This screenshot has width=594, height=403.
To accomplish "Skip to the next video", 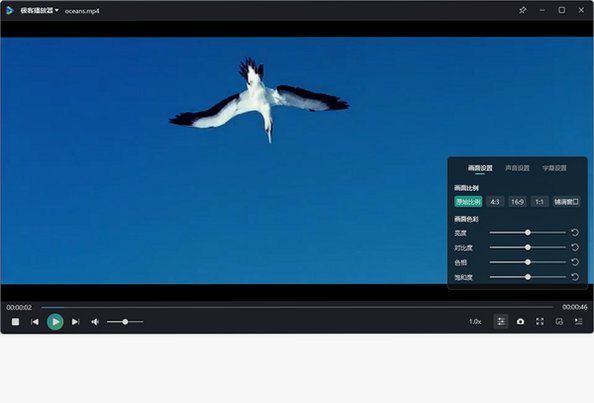I will click(75, 322).
